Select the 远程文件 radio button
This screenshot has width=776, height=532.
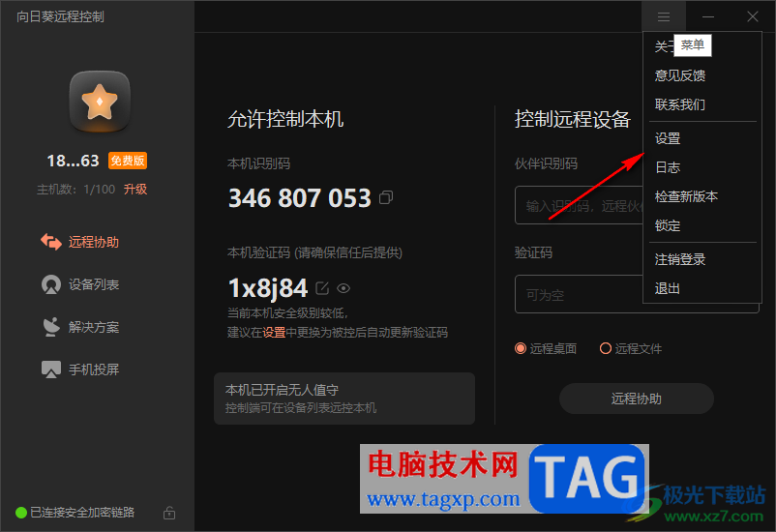[x=606, y=348]
